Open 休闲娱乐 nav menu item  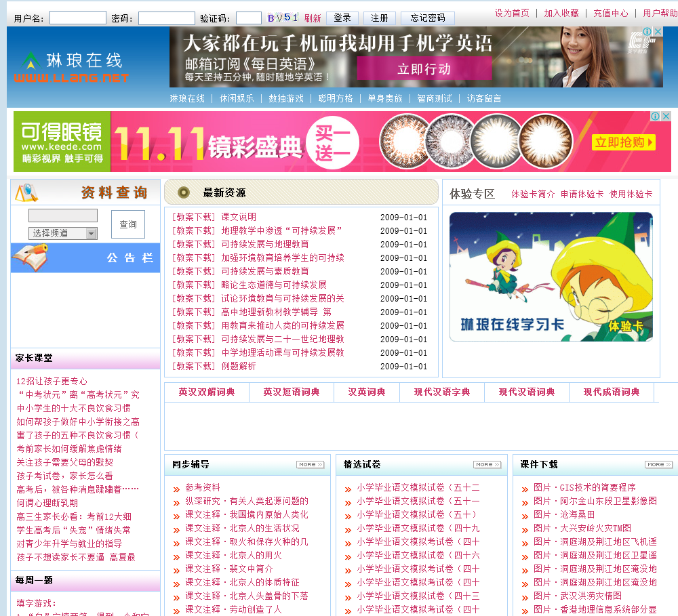click(237, 98)
